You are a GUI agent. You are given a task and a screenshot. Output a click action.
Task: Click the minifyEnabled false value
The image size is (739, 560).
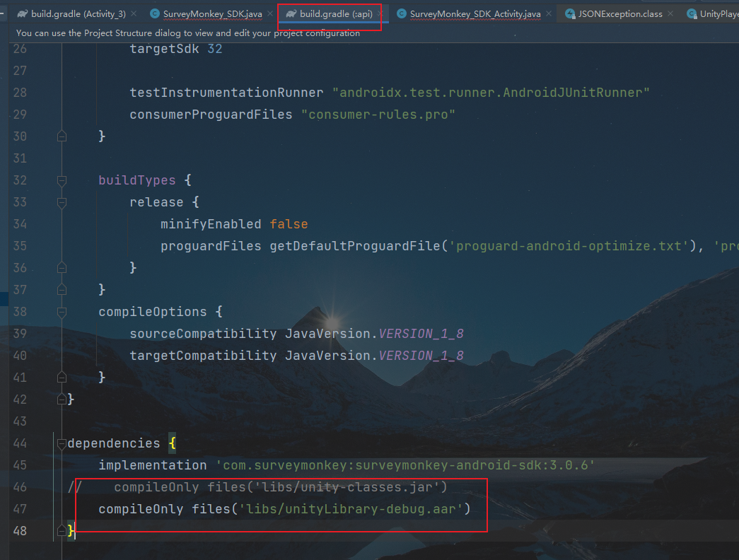click(x=289, y=224)
